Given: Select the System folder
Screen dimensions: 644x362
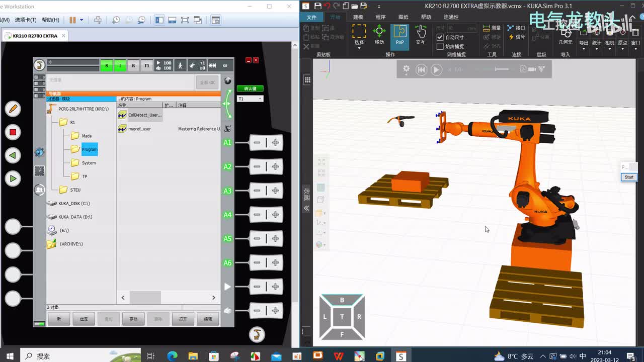Looking at the screenshot, I should pyautogui.click(x=84, y=163).
